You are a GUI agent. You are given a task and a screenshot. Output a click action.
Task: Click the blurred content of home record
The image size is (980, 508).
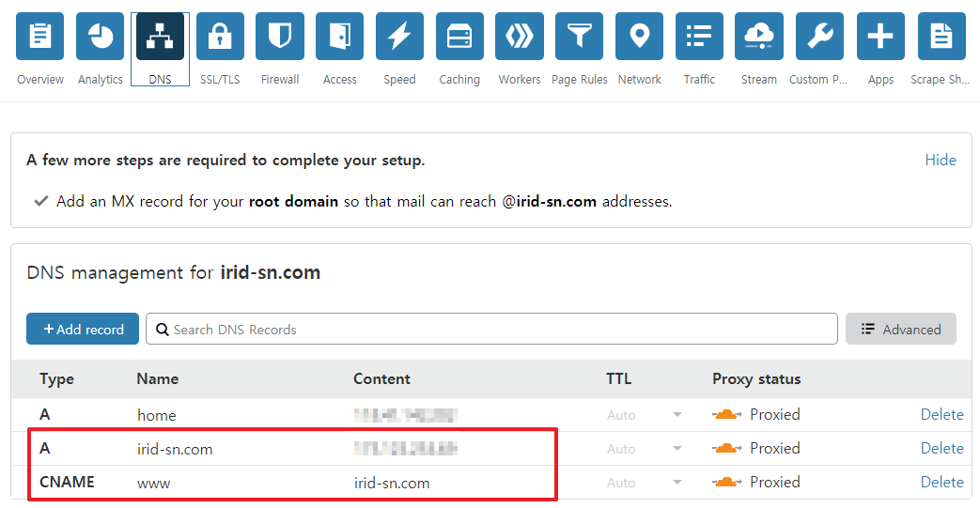406,415
